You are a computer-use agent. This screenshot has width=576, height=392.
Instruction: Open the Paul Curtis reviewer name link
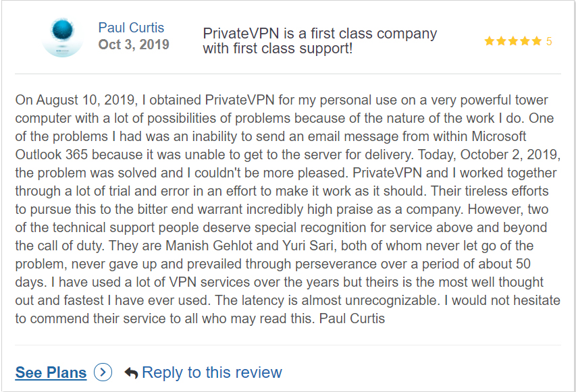[131, 28]
